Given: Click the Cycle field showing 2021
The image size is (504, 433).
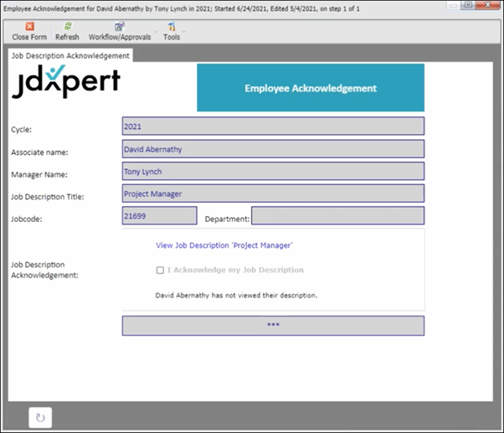Looking at the screenshot, I should click(x=273, y=126).
